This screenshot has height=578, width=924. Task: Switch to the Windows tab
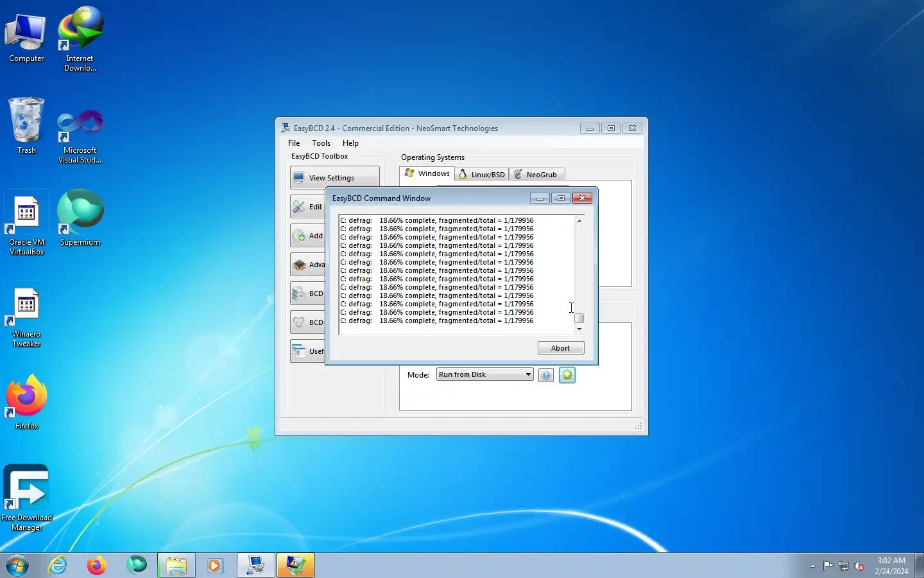point(427,173)
